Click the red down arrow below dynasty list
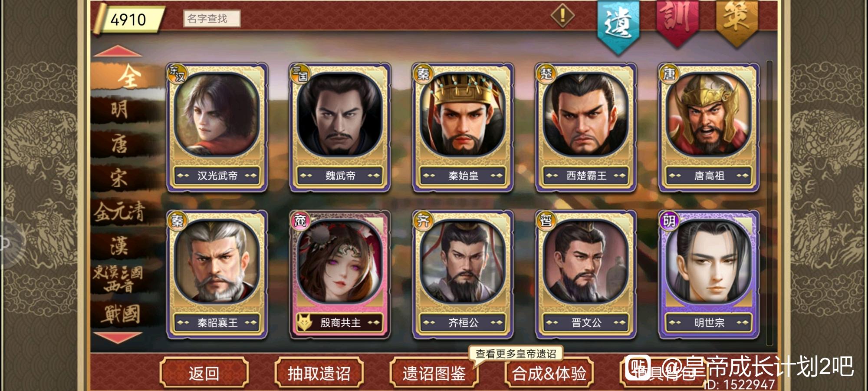 pyautogui.click(x=118, y=338)
